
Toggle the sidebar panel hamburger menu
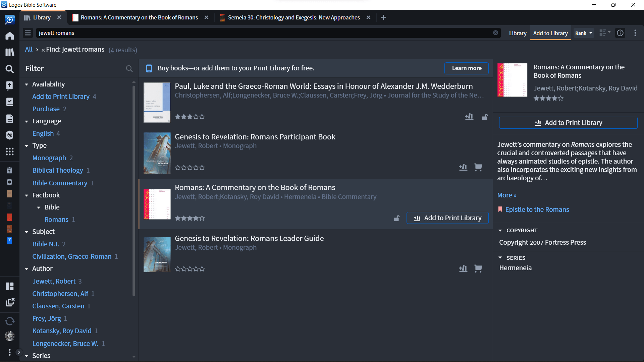[28, 33]
